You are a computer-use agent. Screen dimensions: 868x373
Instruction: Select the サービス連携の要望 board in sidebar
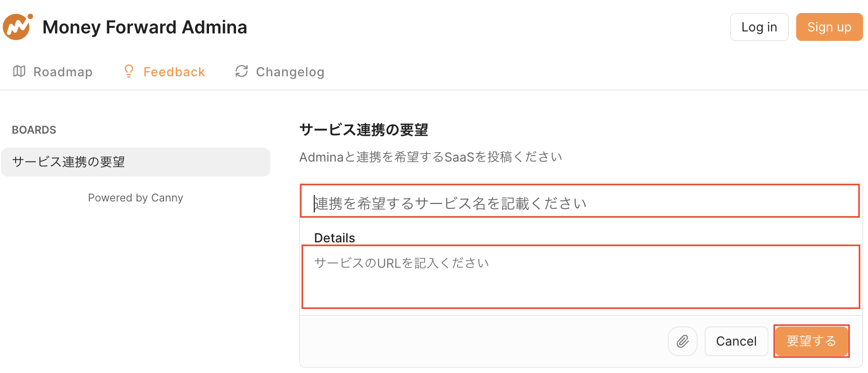pos(136,162)
